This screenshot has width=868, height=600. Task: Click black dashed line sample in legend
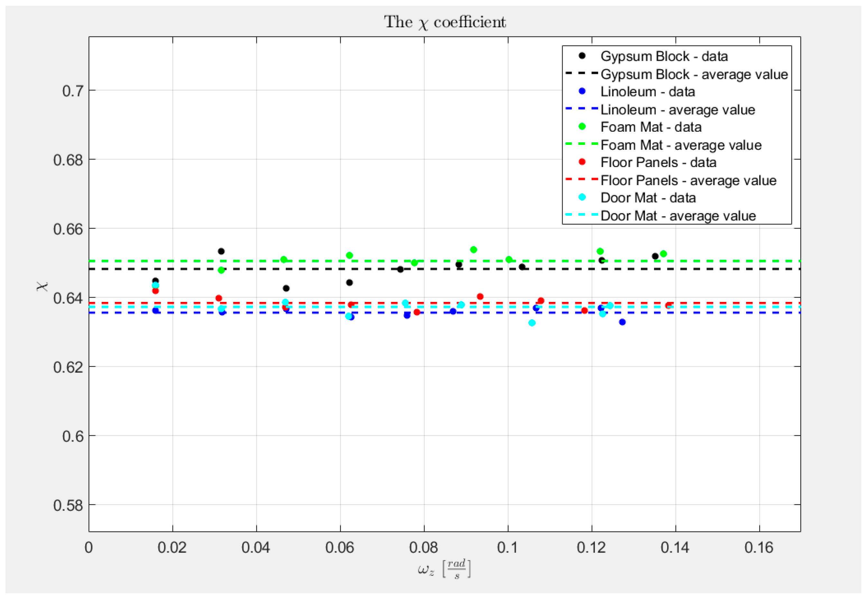coord(582,73)
